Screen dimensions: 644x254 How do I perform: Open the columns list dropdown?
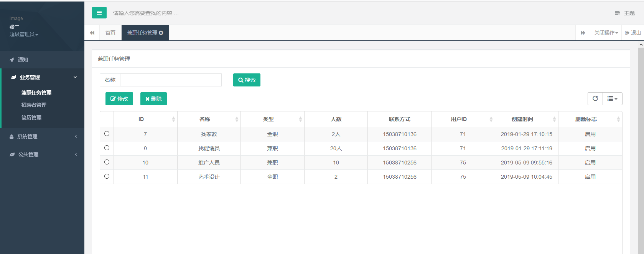[612, 99]
